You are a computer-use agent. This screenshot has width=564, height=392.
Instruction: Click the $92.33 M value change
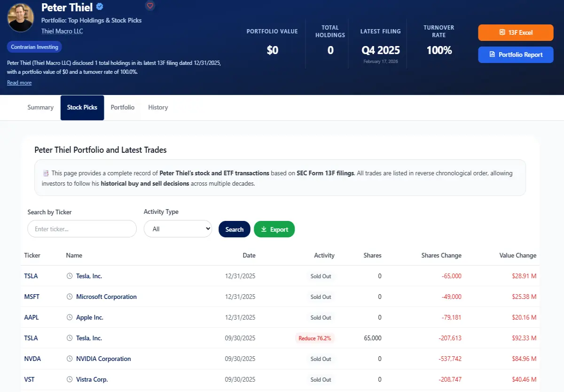[x=525, y=338]
